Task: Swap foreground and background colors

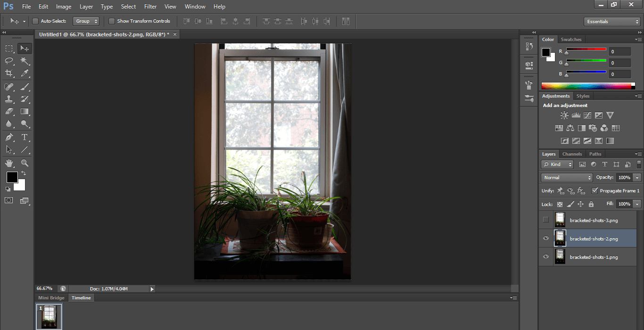Action: [24, 173]
